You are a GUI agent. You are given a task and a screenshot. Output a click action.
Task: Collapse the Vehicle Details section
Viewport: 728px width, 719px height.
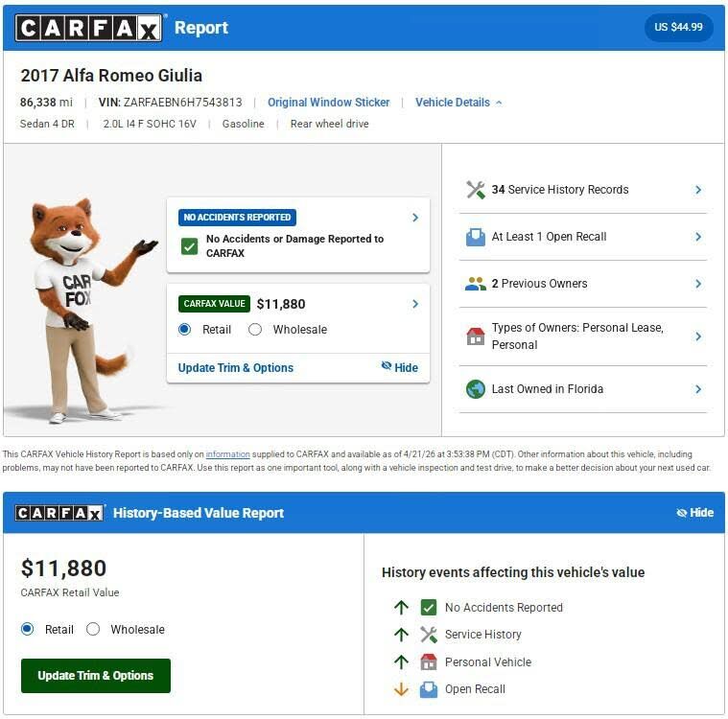[458, 103]
